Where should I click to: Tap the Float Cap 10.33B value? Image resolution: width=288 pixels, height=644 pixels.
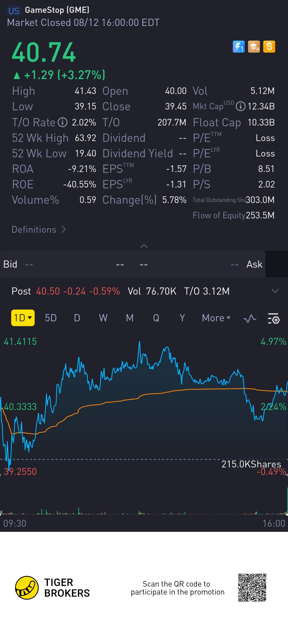coord(261,122)
